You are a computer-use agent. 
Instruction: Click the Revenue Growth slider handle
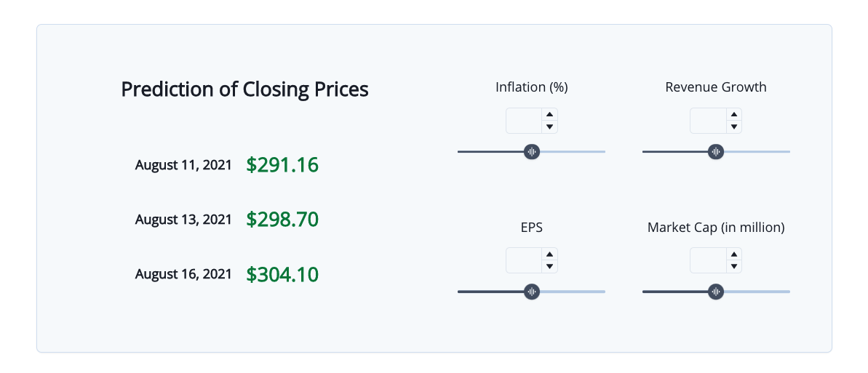[716, 151]
